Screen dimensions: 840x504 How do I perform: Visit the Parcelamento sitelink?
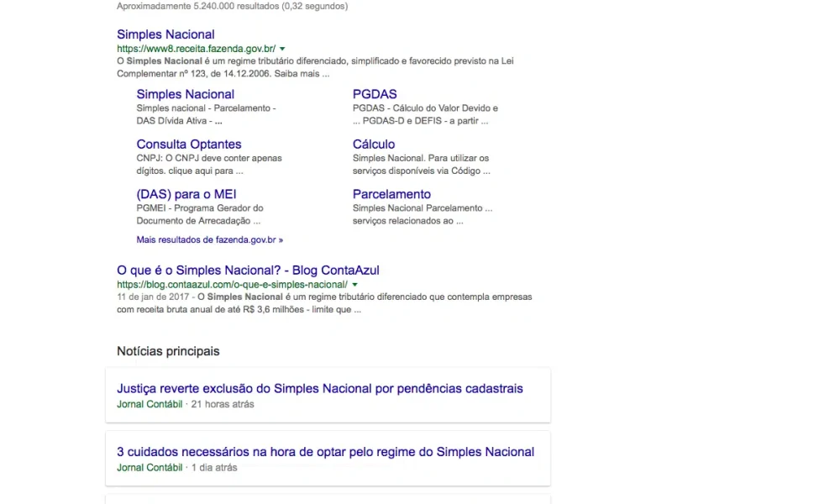click(x=391, y=195)
